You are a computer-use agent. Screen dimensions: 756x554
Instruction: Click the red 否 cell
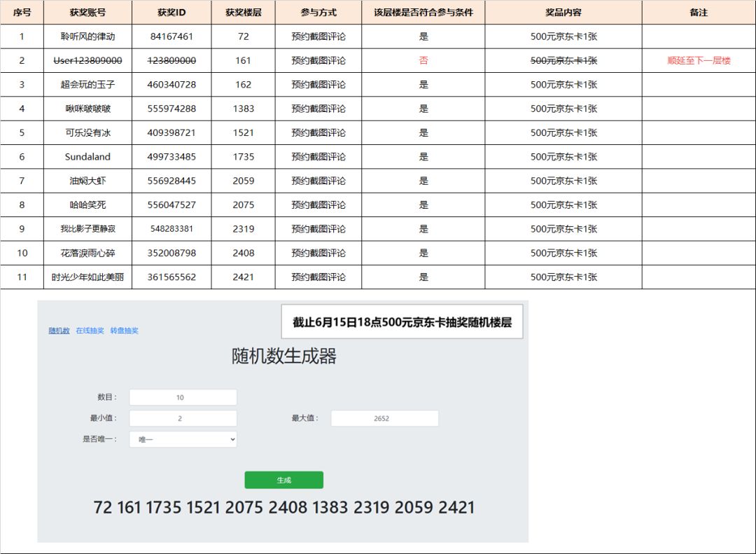click(x=423, y=60)
